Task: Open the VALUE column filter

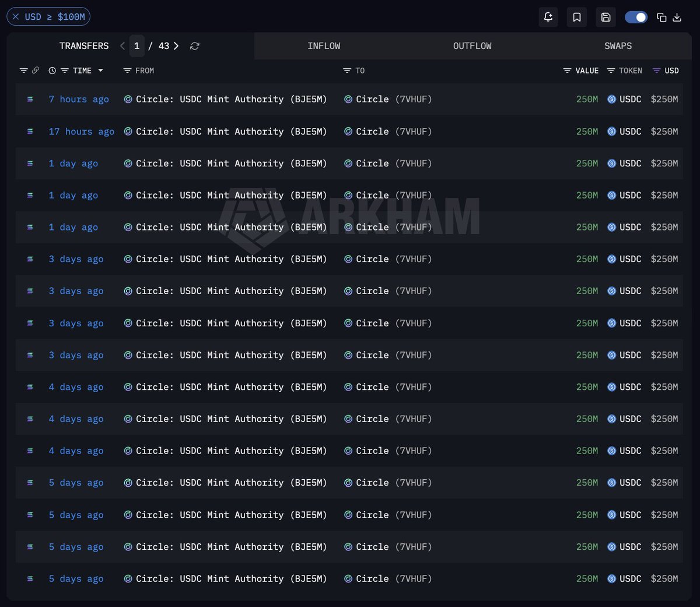Action: coord(567,71)
